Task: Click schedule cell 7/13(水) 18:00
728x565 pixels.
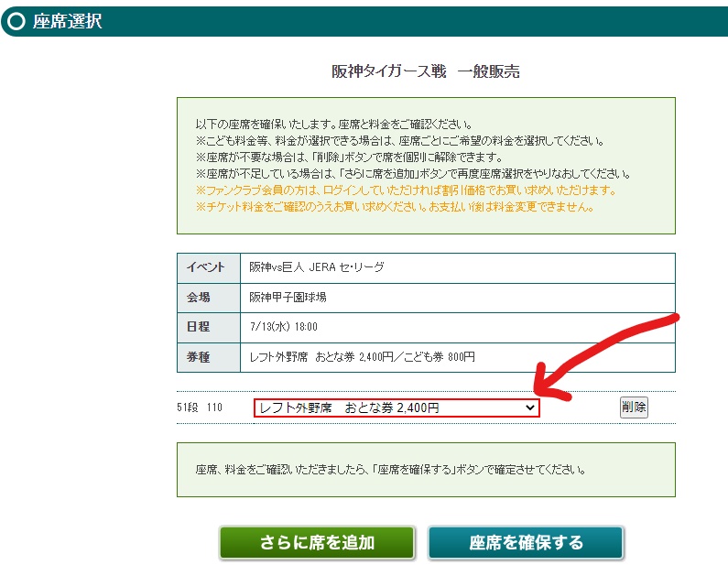Action: [457, 327]
